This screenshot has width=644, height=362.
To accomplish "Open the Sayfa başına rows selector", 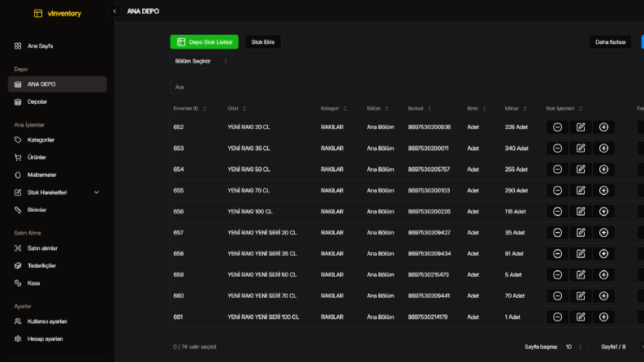I will (574, 347).
